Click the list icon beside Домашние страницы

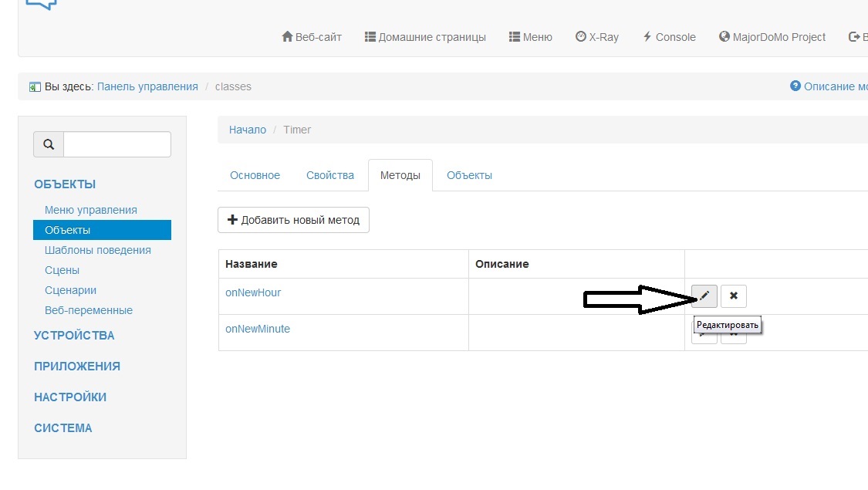tap(370, 36)
